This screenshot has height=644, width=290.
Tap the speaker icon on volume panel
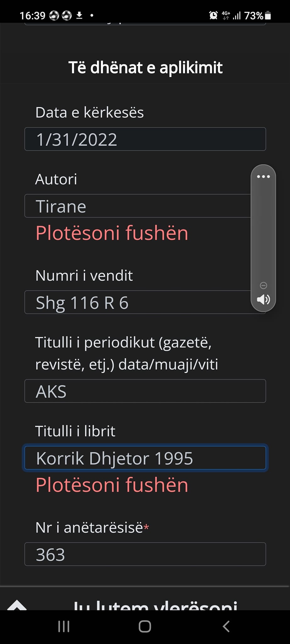pyautogui.click(x=263, y=299)
